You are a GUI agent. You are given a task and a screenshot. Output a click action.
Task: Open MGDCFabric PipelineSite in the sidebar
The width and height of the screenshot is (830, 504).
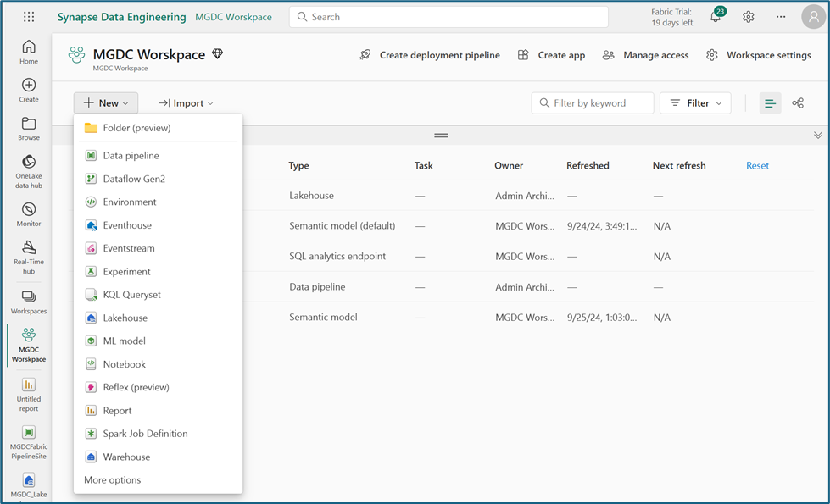tap(29, 443)
